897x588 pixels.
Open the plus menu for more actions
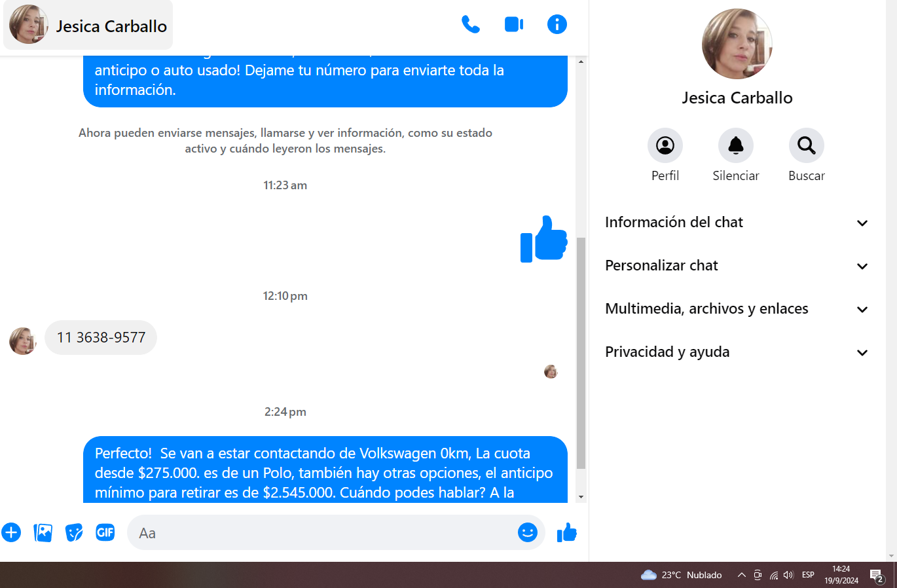point(11,532)
